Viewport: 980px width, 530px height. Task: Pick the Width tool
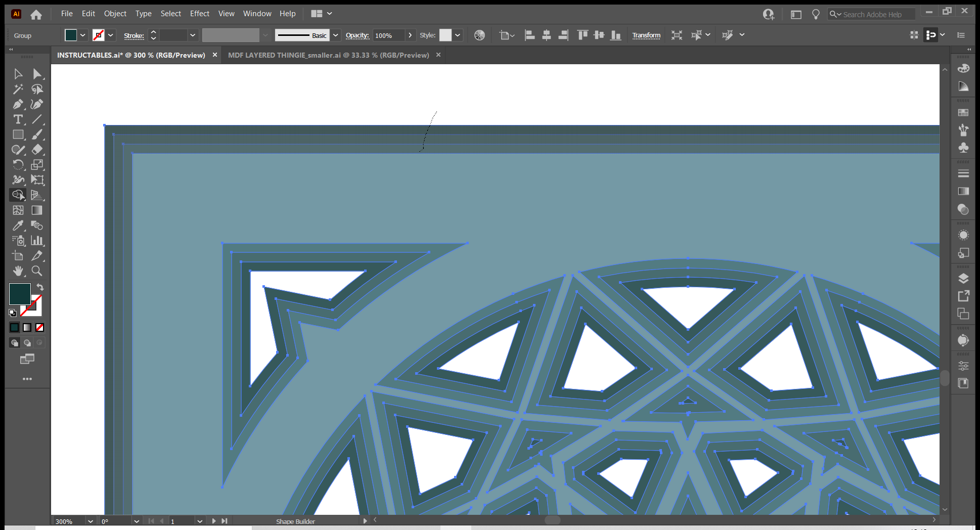(18, 180)
